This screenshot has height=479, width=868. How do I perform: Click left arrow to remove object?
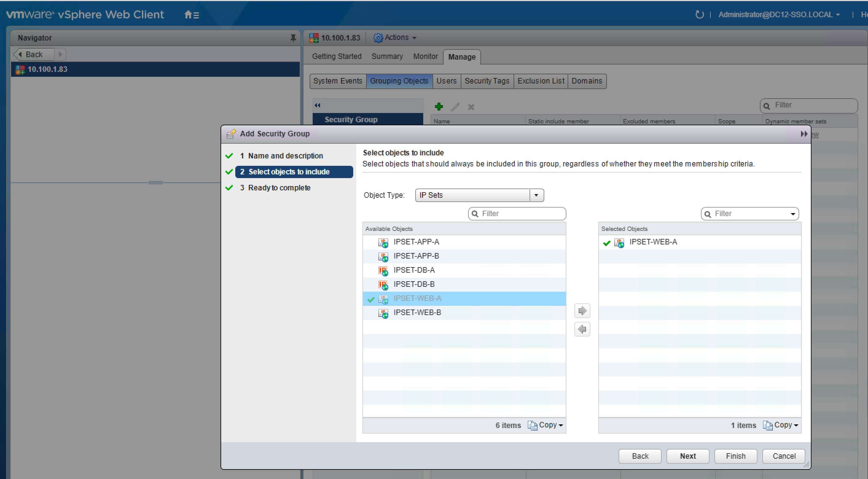pos(582,329)
